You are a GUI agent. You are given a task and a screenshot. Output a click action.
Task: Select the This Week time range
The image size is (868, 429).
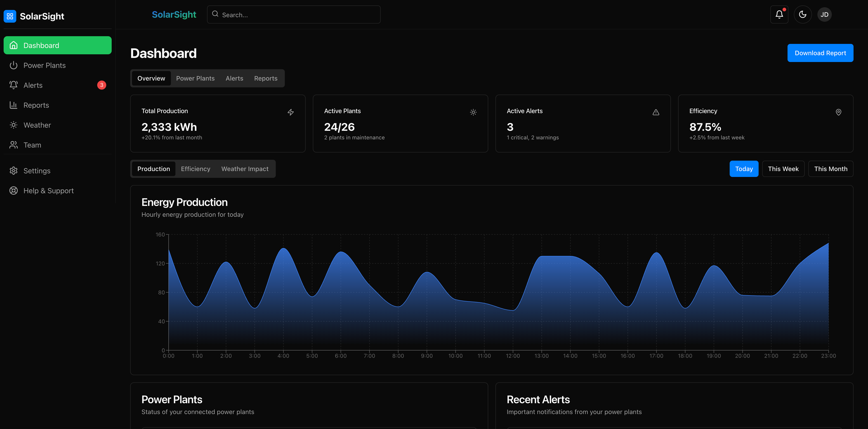pos(783,169)
